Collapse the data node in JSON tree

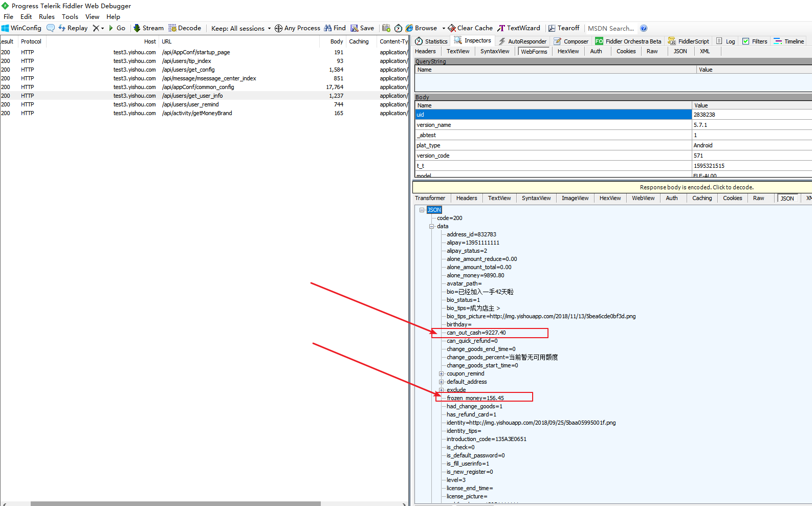coord(431,226)
